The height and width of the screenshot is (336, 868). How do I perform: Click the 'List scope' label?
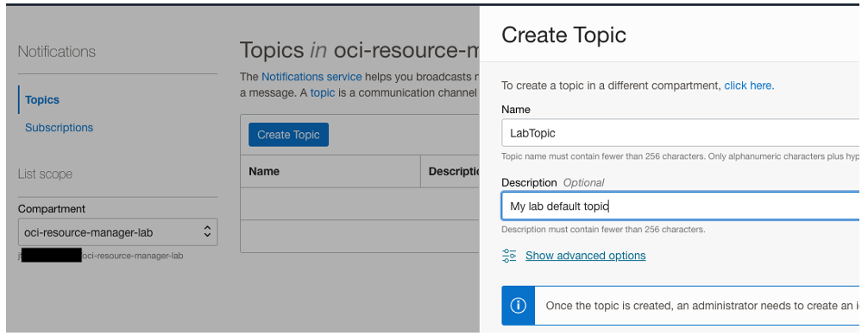click(x=45, y=174)
